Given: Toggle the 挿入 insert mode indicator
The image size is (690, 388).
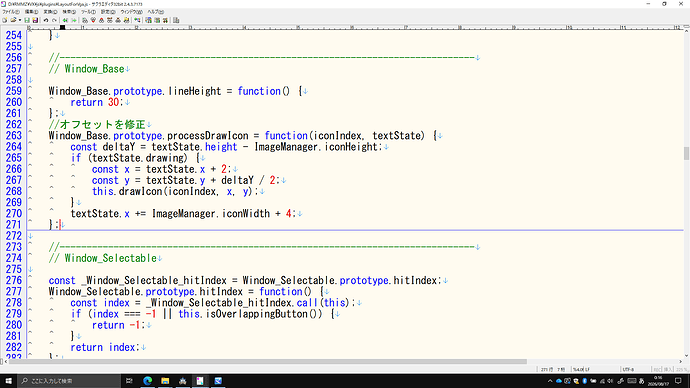Looking at the screenshot, I should (668, 370).
